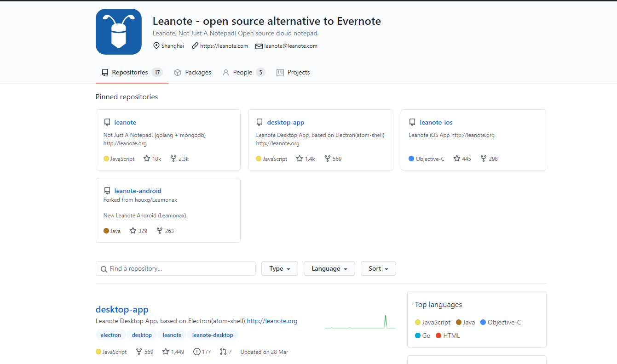Open the Language filter dropdown
Image resolution: width=617 pixels, height=364 pixels.
pyautogui.click(x=329, y=268)
